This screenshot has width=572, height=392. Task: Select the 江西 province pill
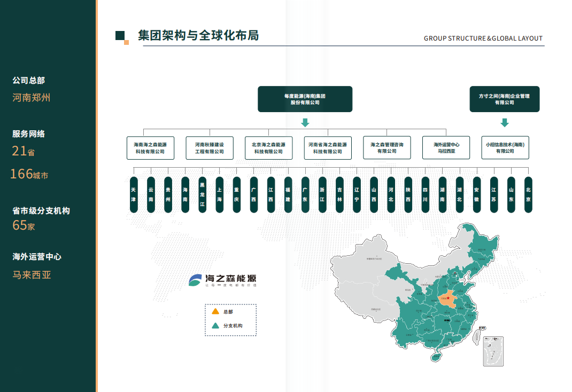tap(271, 194)
